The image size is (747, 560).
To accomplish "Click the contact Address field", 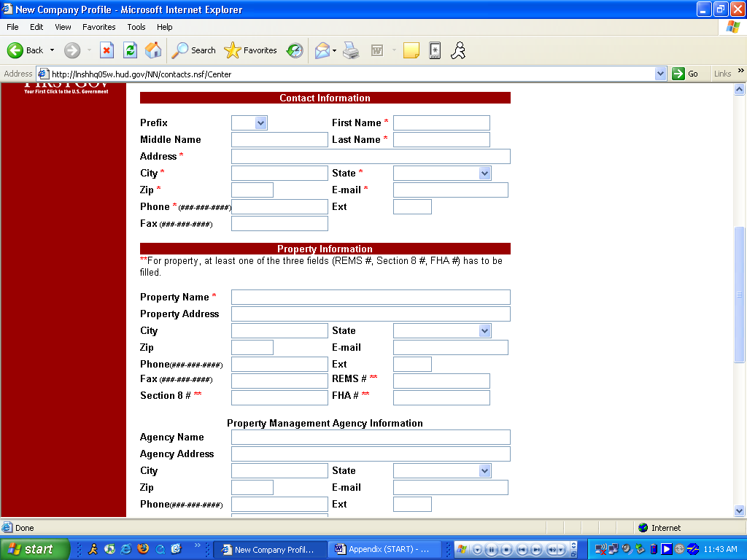I will coord(371,156).
